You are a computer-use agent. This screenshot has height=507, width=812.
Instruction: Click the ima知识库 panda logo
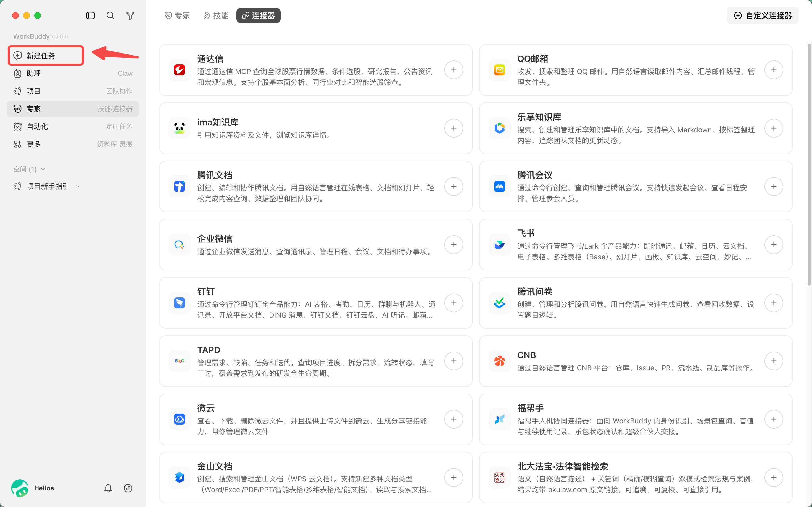[180, 128]
